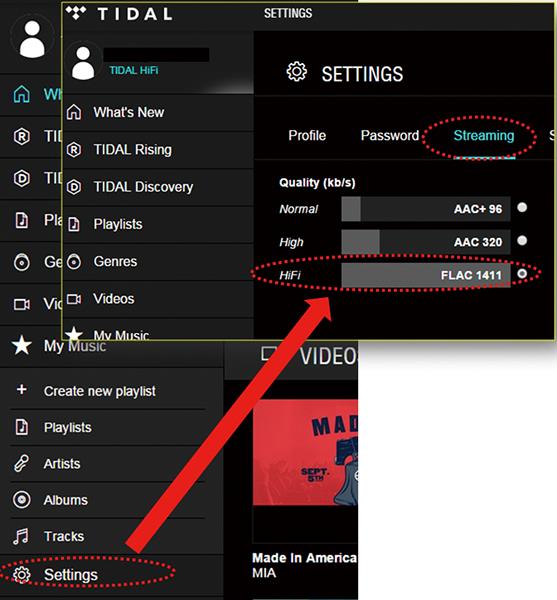
Task: Open Videos in the overlay menu
Action: pos(114,298)
